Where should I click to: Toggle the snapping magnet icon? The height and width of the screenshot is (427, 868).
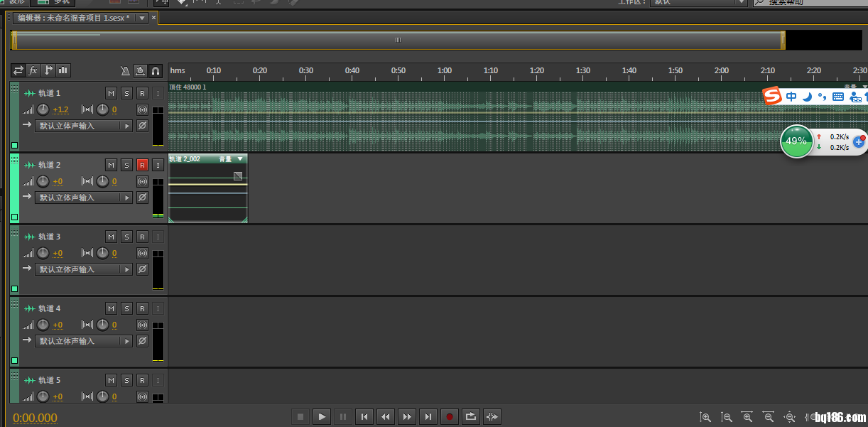[156, 70]
